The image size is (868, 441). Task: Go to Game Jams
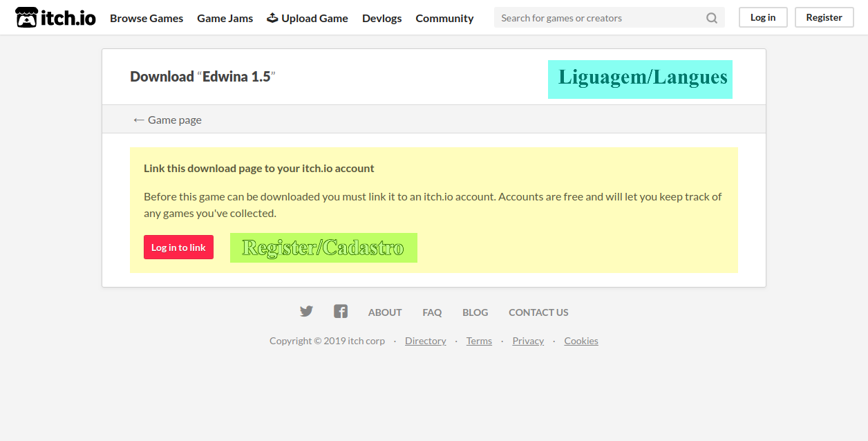[225, 18]
